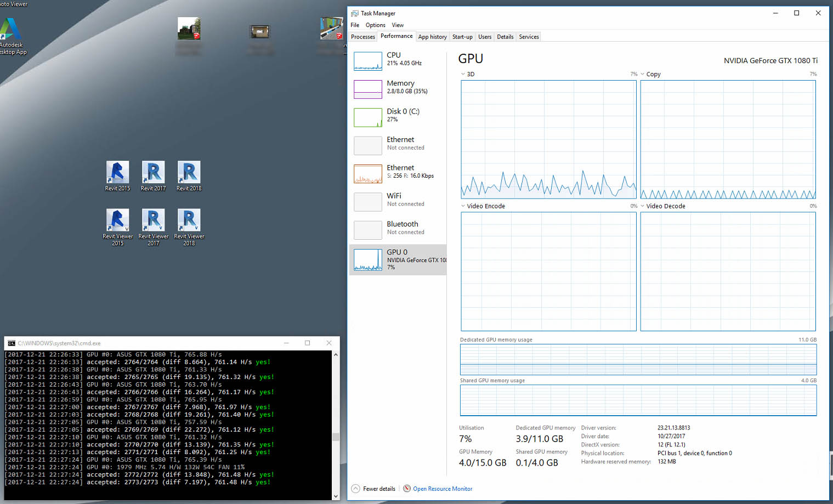Click the Copy engine usage graph
Viewport: 833px width, 504px height.
tap(728, 139)
